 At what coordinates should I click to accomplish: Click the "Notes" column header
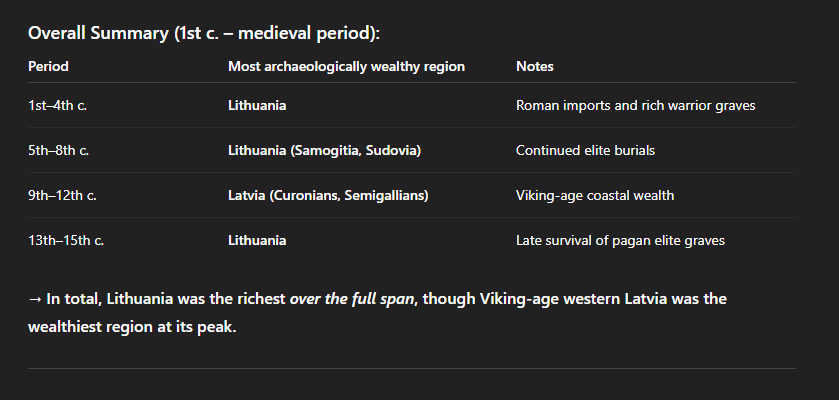534,67
